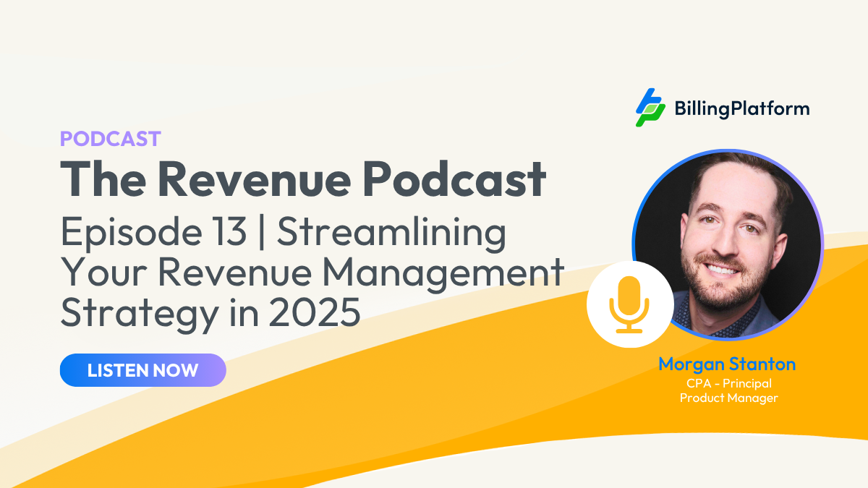Click the "Morgan Stanton" name text
The width and height of the screenshot is (868, 488).
click(x=727, y=364)
